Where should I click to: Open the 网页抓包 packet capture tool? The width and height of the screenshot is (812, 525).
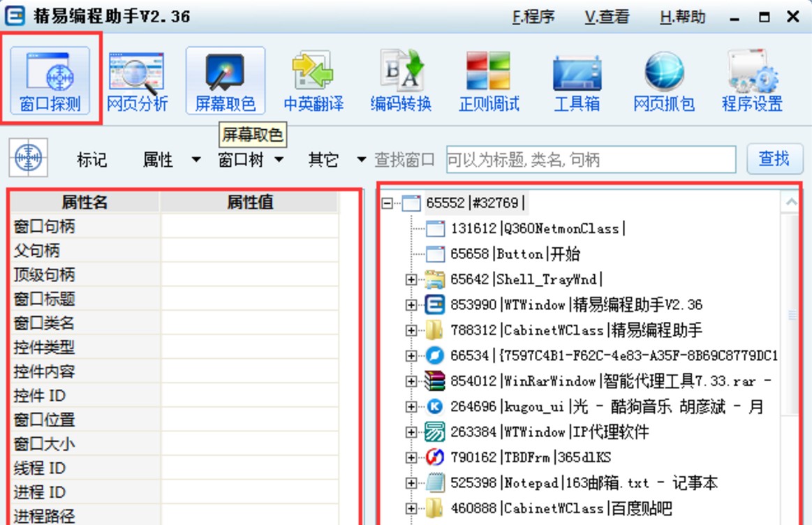click(664, 80)
